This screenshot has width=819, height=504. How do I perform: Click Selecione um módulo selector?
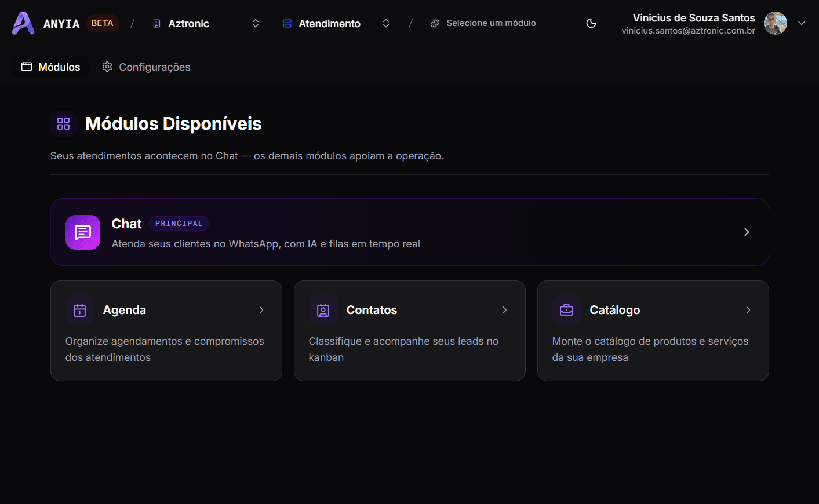(483, 23)
